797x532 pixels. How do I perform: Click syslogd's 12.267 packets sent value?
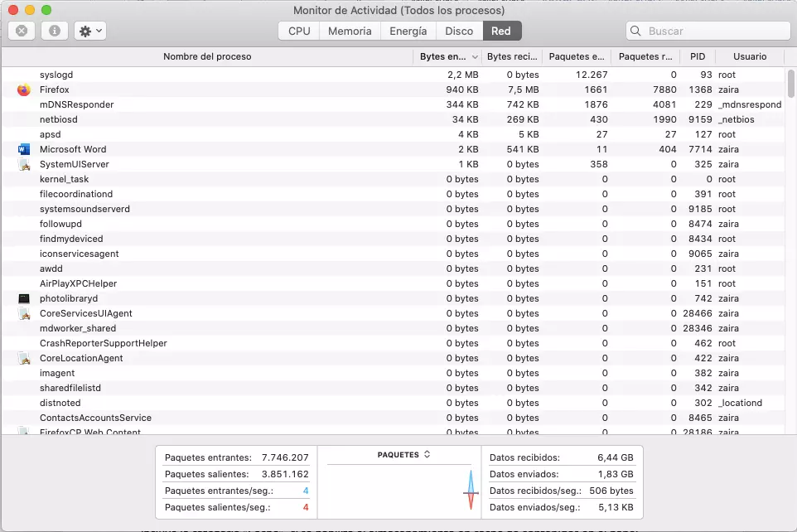[592, 75]
